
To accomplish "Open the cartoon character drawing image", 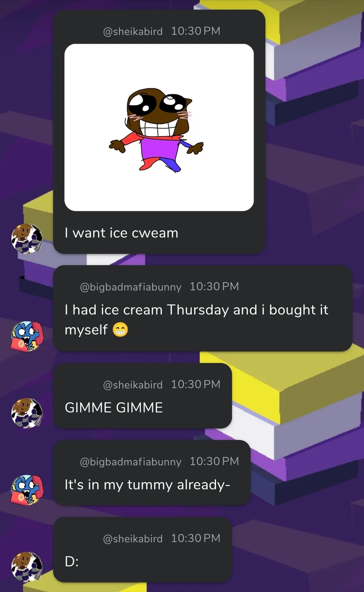I will click(159, 127).
